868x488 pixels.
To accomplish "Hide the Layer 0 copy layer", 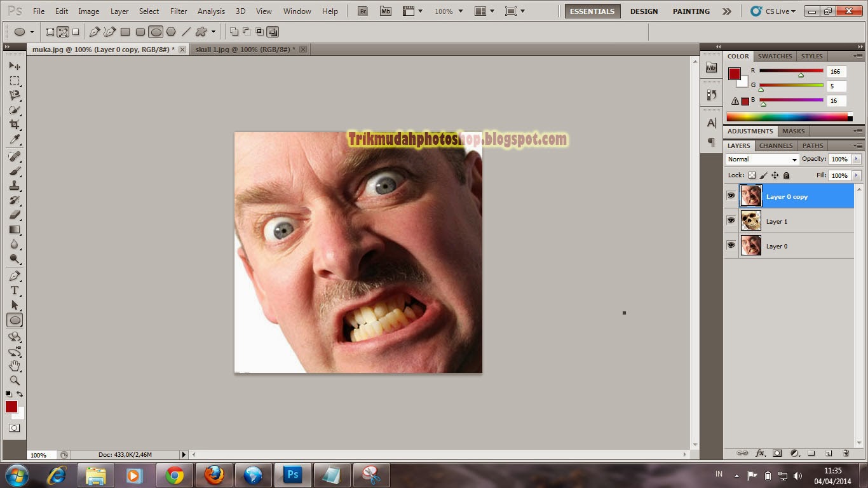I will pyautogui.click(x=731, y=196).
